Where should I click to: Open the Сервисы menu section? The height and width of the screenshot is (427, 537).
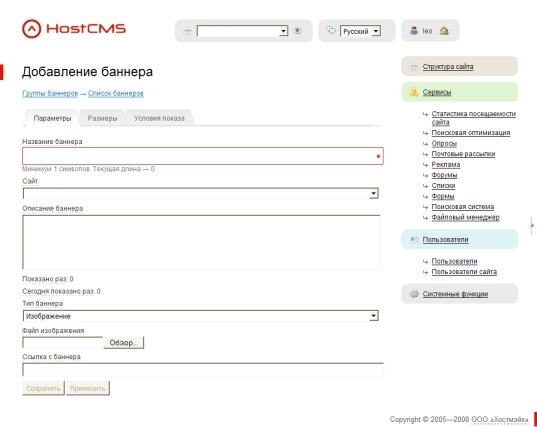coord(437,92)
